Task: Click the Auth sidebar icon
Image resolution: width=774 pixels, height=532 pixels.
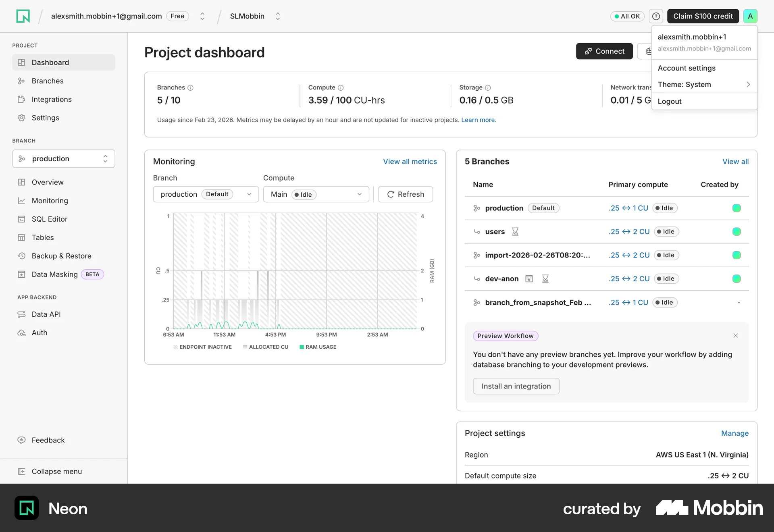Action: coord(21,333)
